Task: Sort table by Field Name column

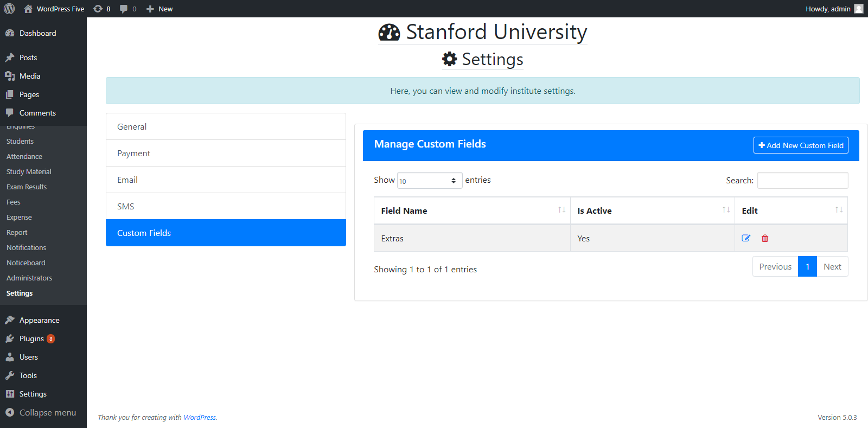Action: pos(472,210)
